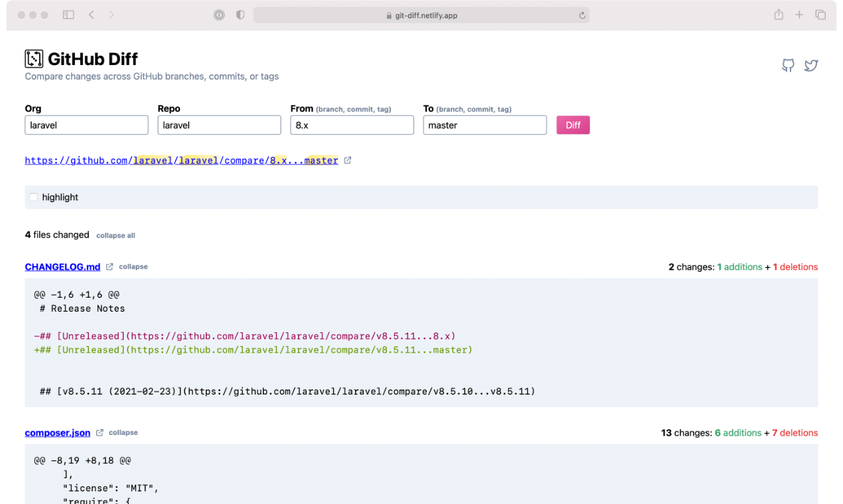Image resolution: width=843 pixels, height=504 pixels.
Task: Click the privacy shield icon in the toolbar
Action: point(240,15)
